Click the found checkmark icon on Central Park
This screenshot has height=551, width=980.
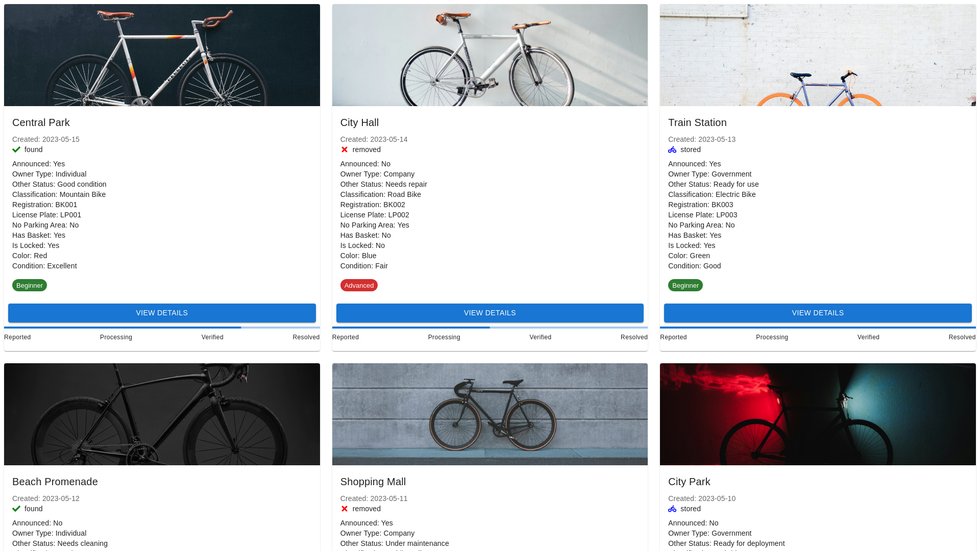[16, 149]
